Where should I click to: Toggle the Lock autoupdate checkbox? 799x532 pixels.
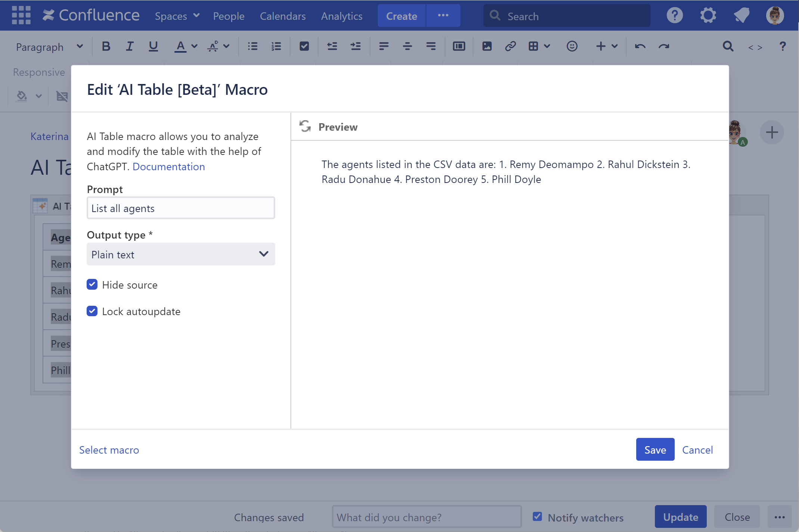pos(92,311)
